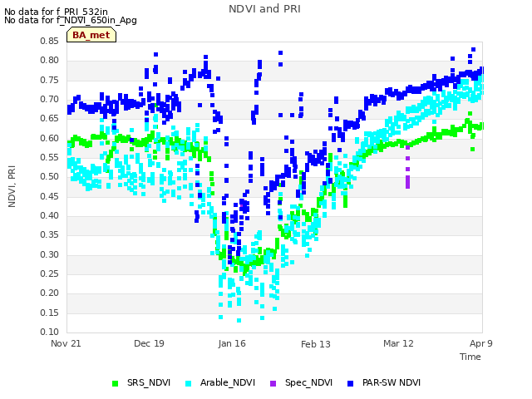Click the 0.40 y-axis label

(50, 216)
